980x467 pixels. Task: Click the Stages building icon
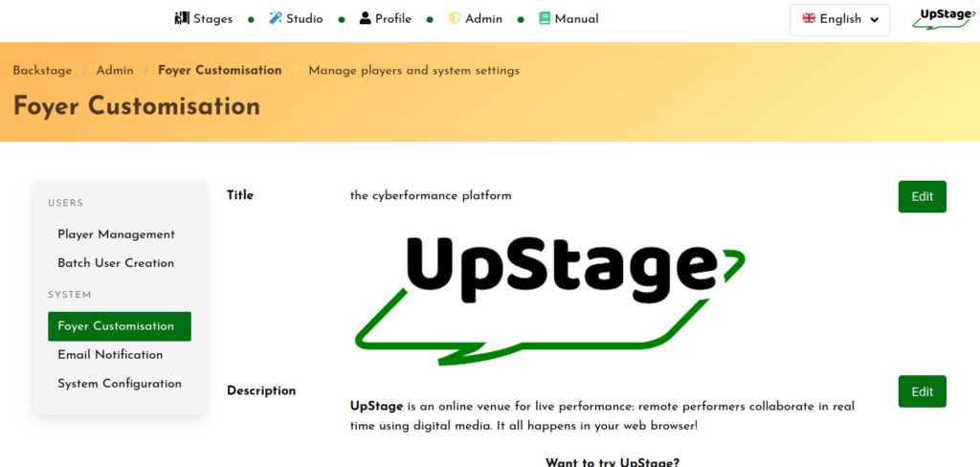pos(181,19)
